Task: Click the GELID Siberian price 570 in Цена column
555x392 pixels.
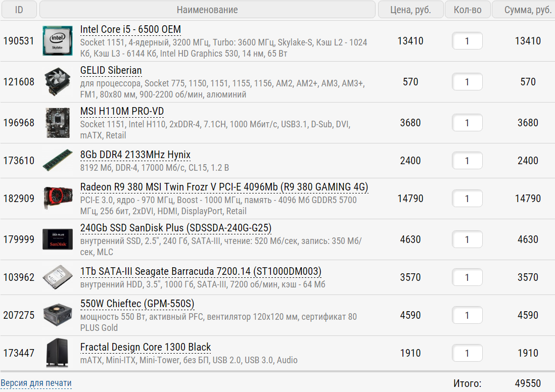Action: [410, 82]
